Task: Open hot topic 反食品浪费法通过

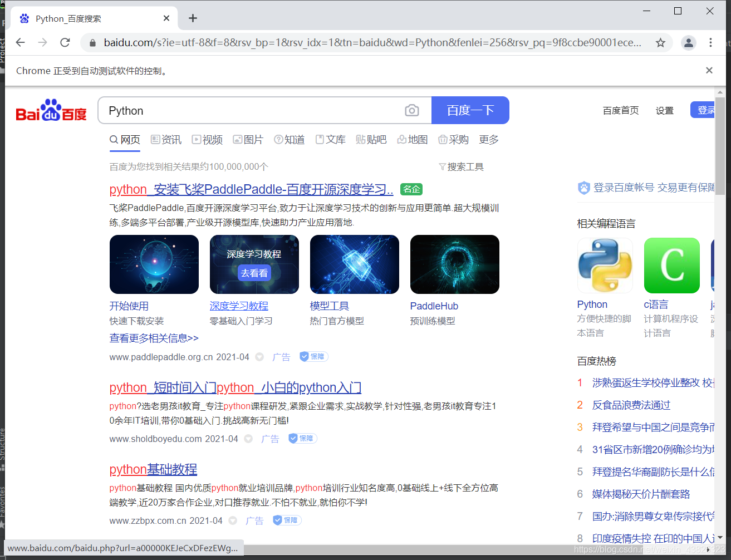Action: [631, 405]
